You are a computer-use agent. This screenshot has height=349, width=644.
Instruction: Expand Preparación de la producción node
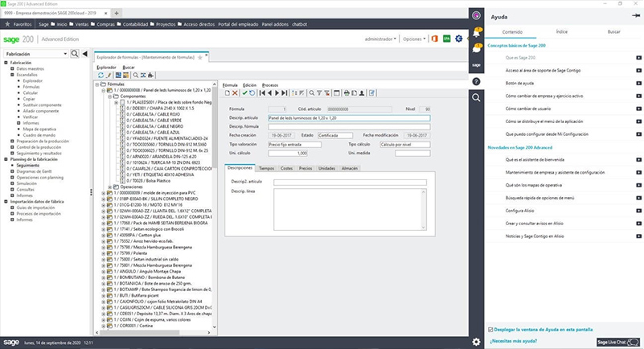pos(12,141)
